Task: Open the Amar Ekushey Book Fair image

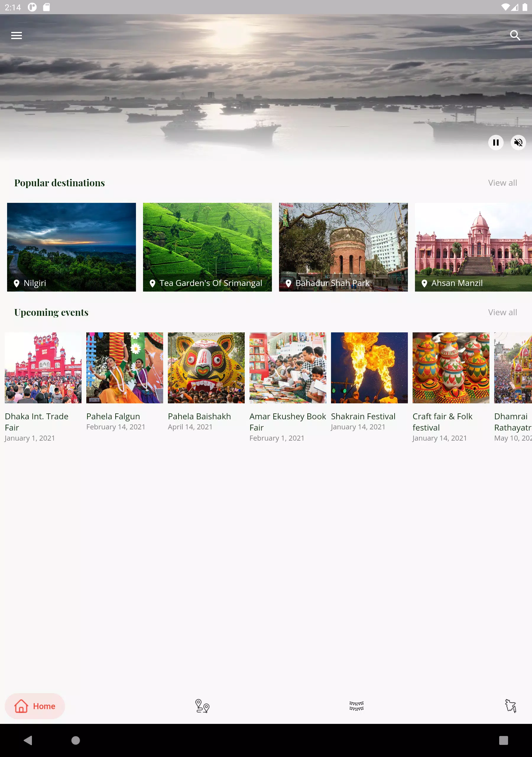Action: pyautogui.click(x=288, y=368)
